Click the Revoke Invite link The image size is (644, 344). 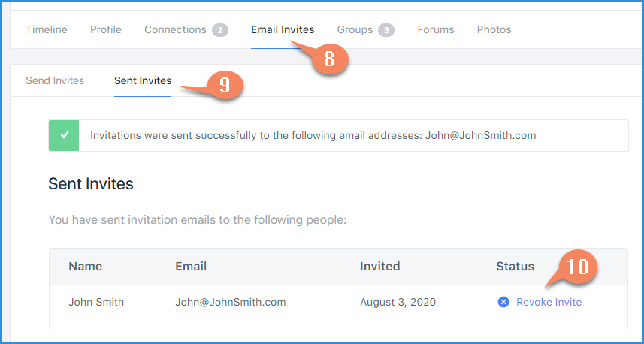tap(549, 302)
